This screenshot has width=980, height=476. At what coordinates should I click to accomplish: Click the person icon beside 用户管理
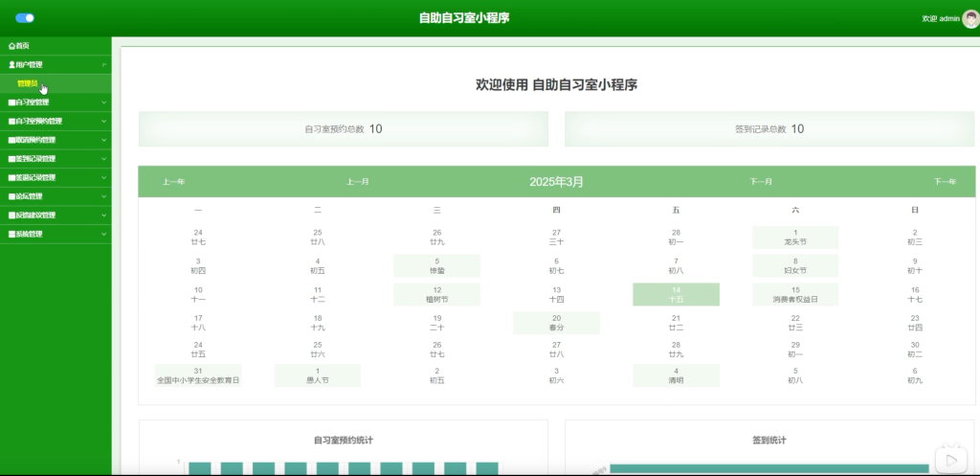(x=11, y=64)
